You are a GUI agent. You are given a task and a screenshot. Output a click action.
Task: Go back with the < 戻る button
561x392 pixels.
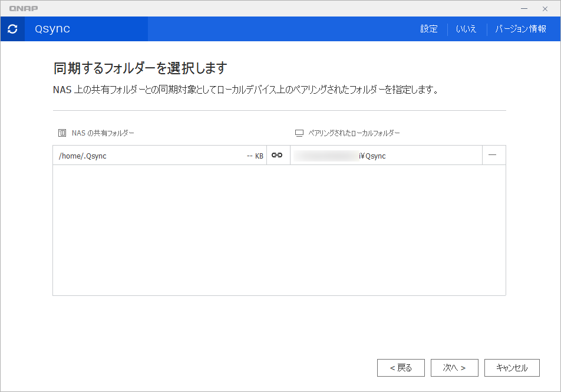pos(401,368)
